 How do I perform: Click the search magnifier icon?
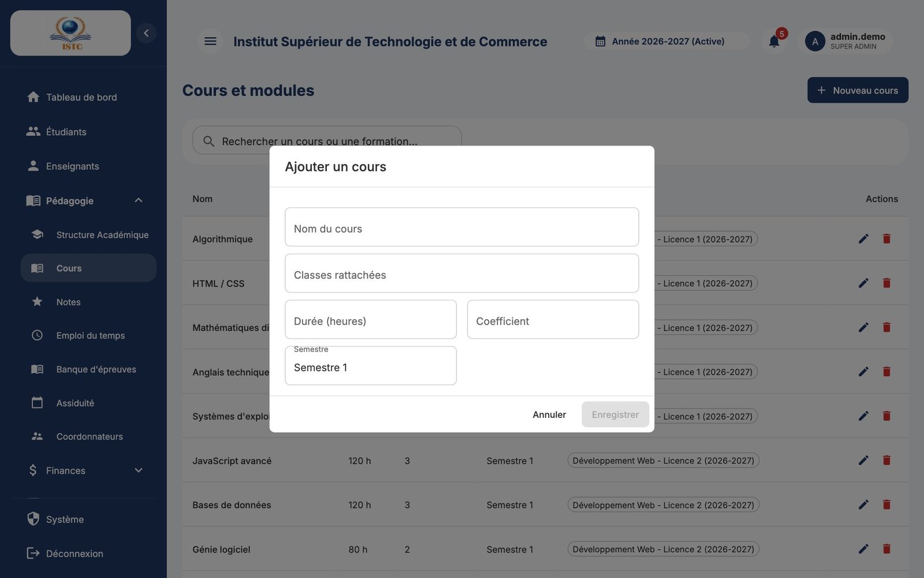pos(208,141)
